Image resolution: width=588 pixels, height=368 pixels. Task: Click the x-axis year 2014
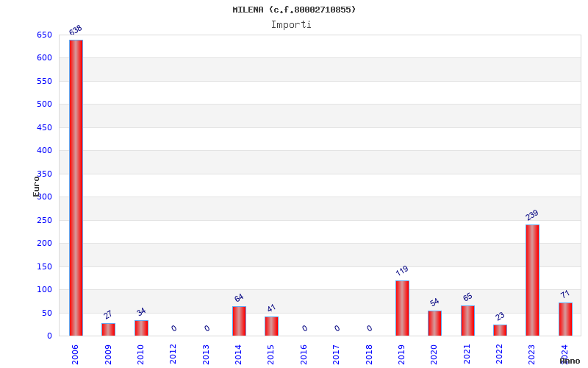(238, 355)
